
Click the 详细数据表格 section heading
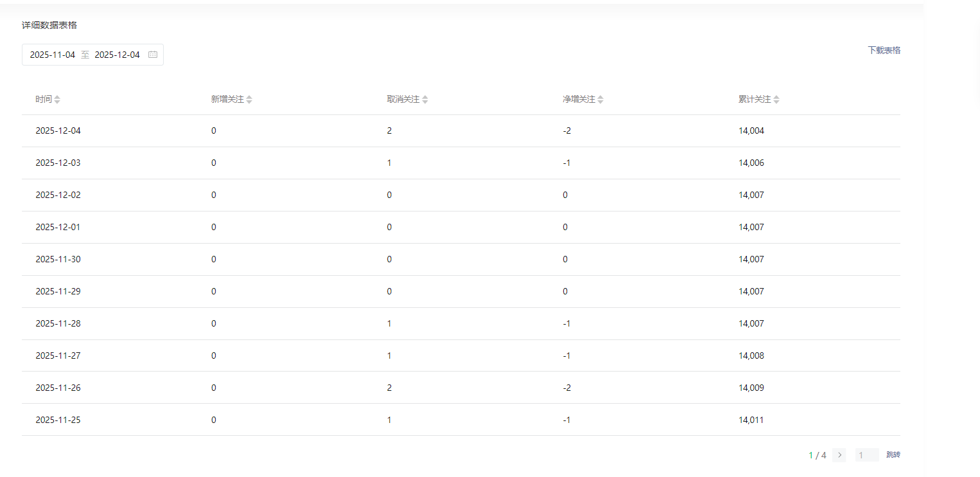49,25
